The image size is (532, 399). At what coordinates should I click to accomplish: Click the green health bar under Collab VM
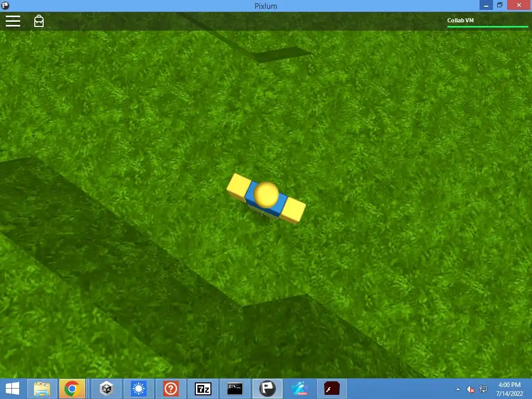click(x=487, y=26)
